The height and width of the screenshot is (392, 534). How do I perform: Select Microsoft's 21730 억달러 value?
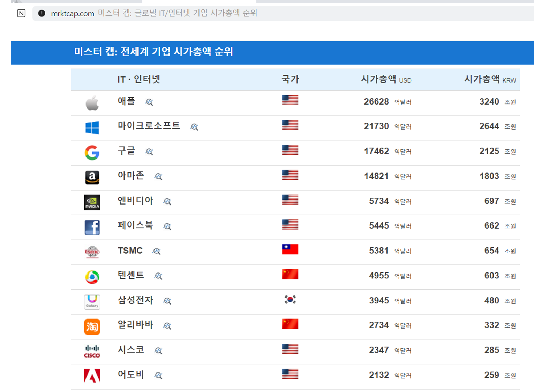pyautogui.click(x=388, y=126)
